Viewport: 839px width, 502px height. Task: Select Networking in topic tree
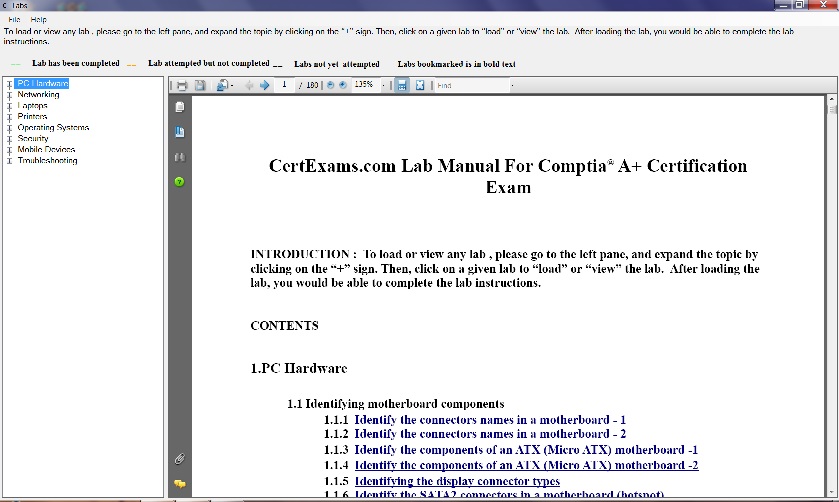click(38, 95)
